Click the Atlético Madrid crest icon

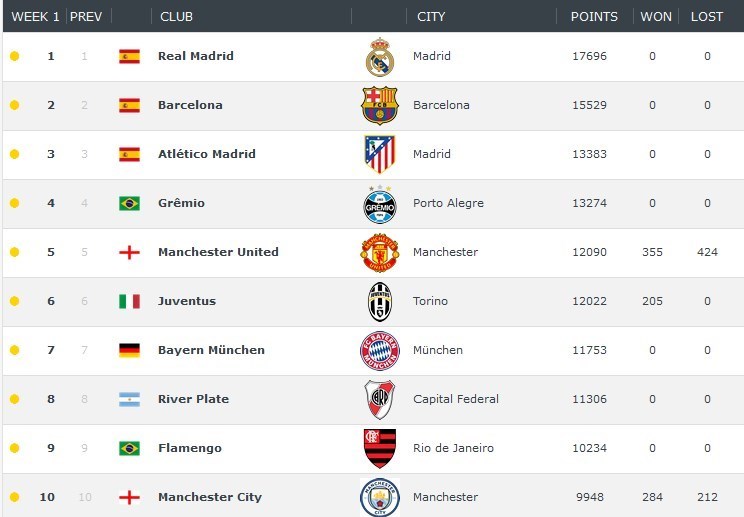(380, 155)
